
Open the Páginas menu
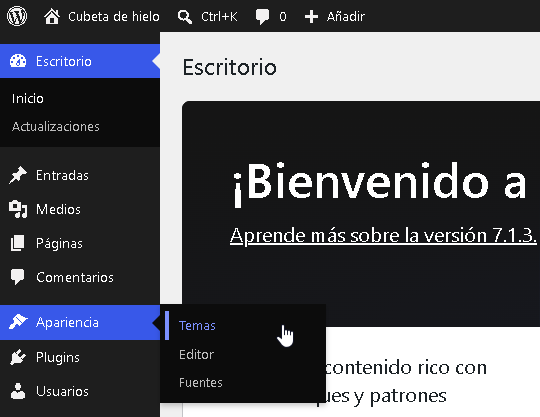coord(80,243)
